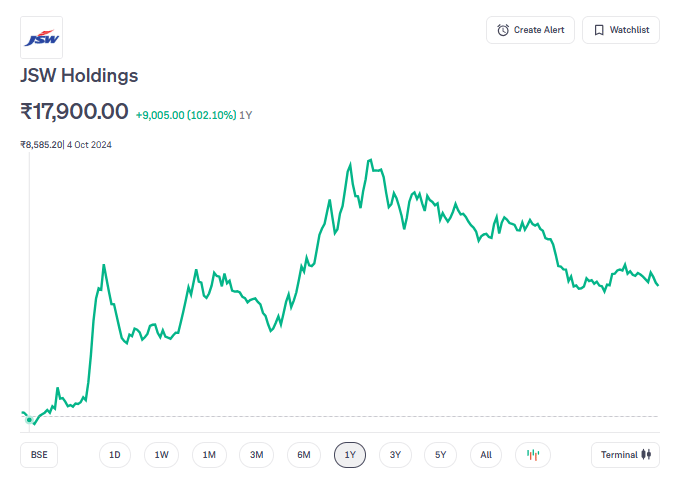Select the 6M time range

pos(304,455)
